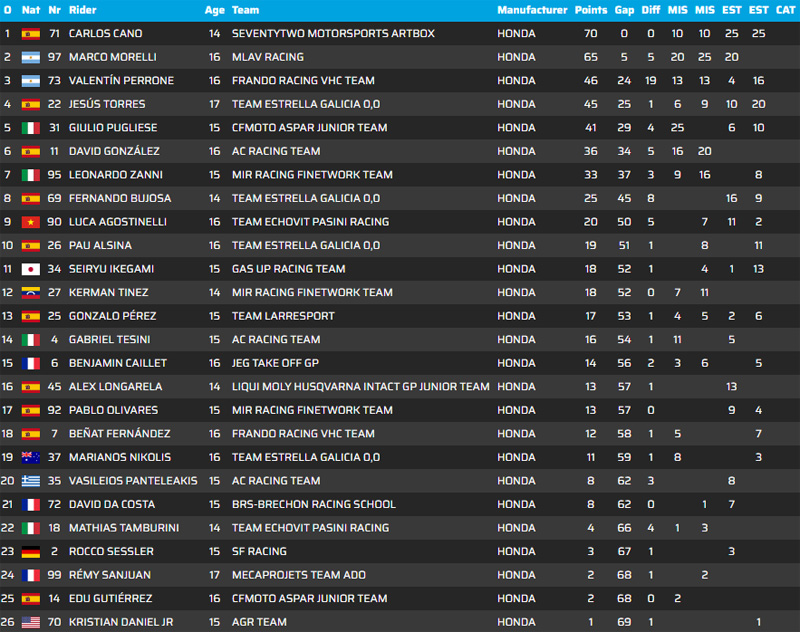Click the Age column header
The height and width of the screenshot is (632, 800).
tap(214, 10)
